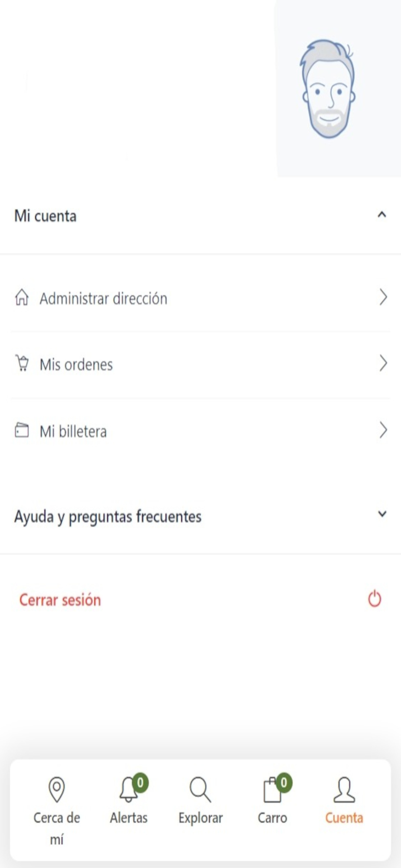Select the Mis ordenes text

tap(76, 365)
